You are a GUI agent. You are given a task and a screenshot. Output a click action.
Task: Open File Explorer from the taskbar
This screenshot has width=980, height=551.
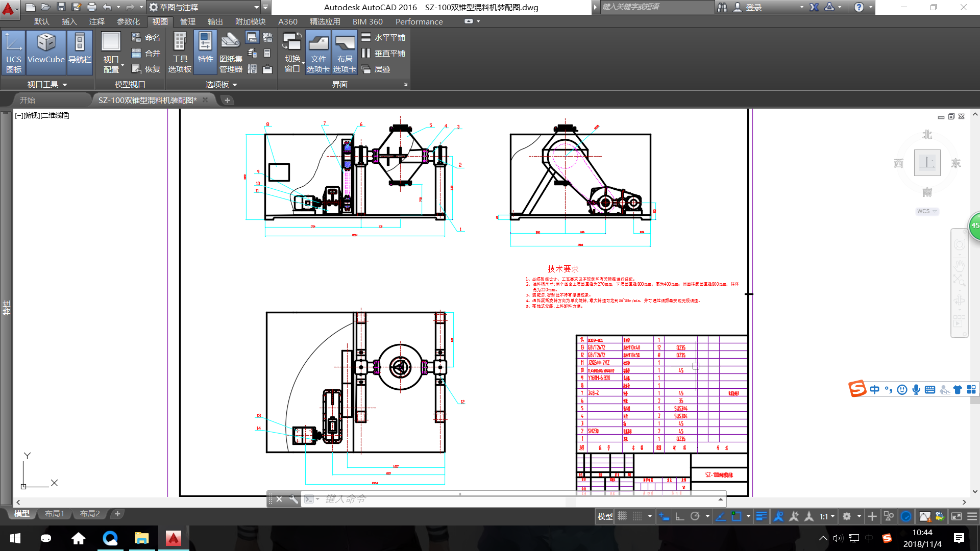pos(141,538)
